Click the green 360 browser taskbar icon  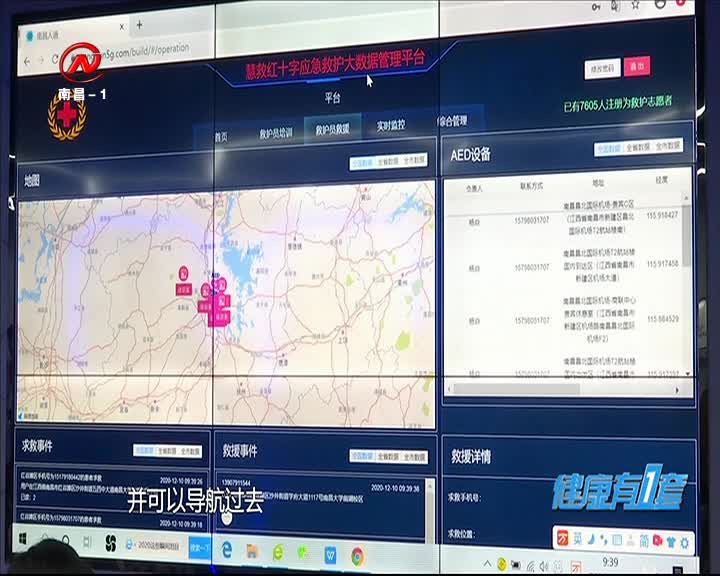(x=278, y=551)
